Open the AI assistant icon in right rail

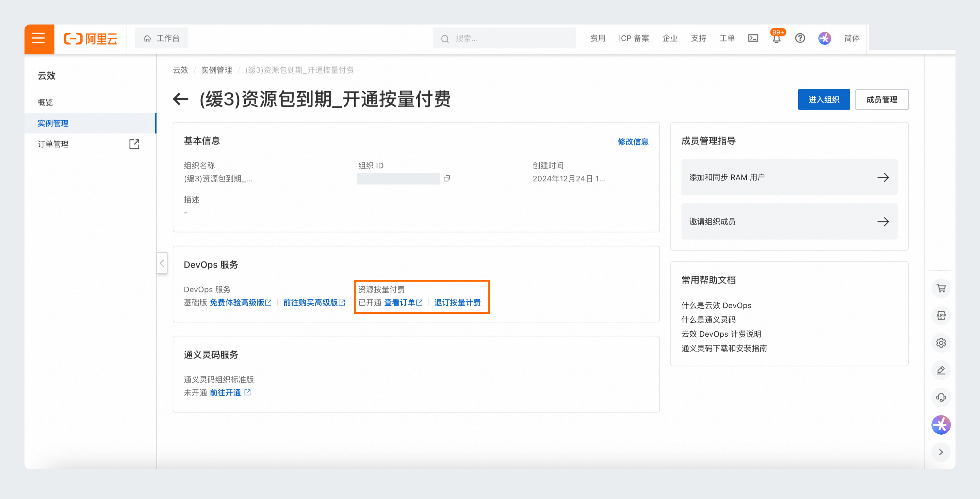click(941, 425)
